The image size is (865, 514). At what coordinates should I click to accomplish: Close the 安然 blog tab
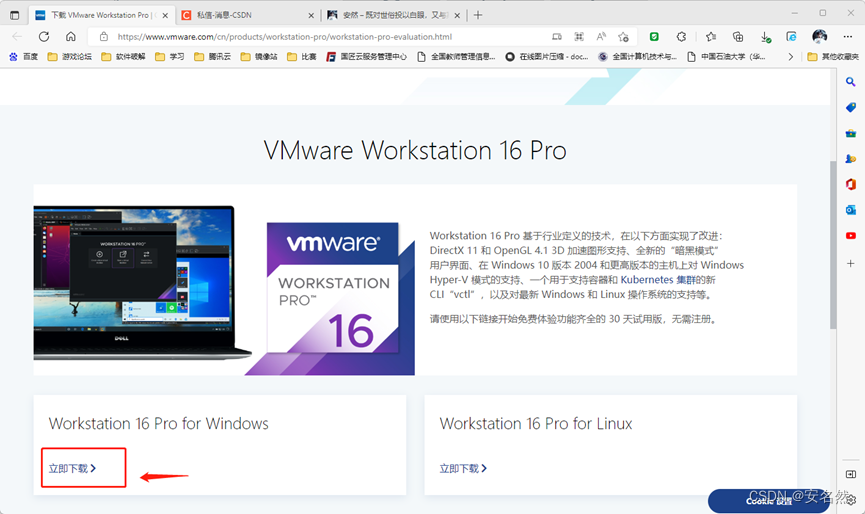(x=457, y=15)
